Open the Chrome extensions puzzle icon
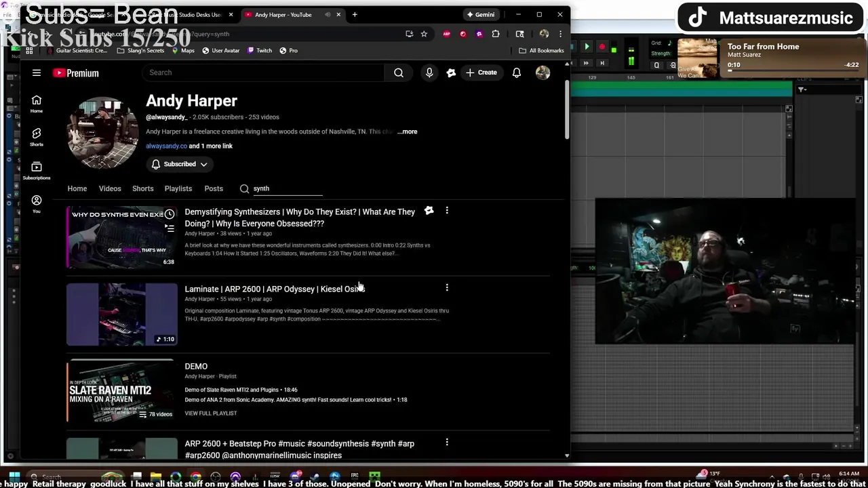The image size is (868, 488). (x=496, y=34)
